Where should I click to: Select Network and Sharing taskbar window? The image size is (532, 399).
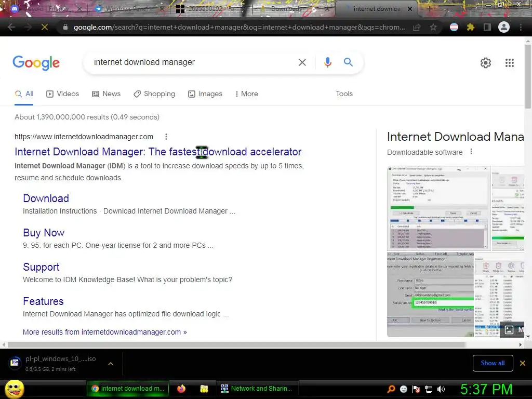click(257, 389)
